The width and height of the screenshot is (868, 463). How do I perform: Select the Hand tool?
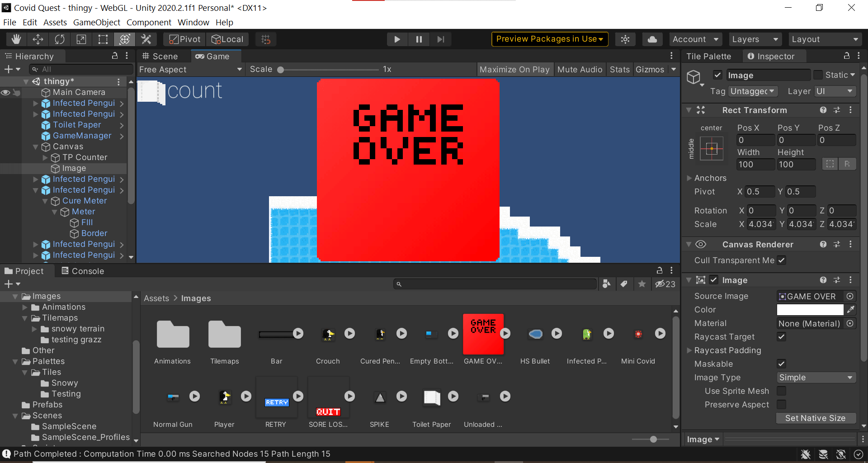(x=16, y=39)
